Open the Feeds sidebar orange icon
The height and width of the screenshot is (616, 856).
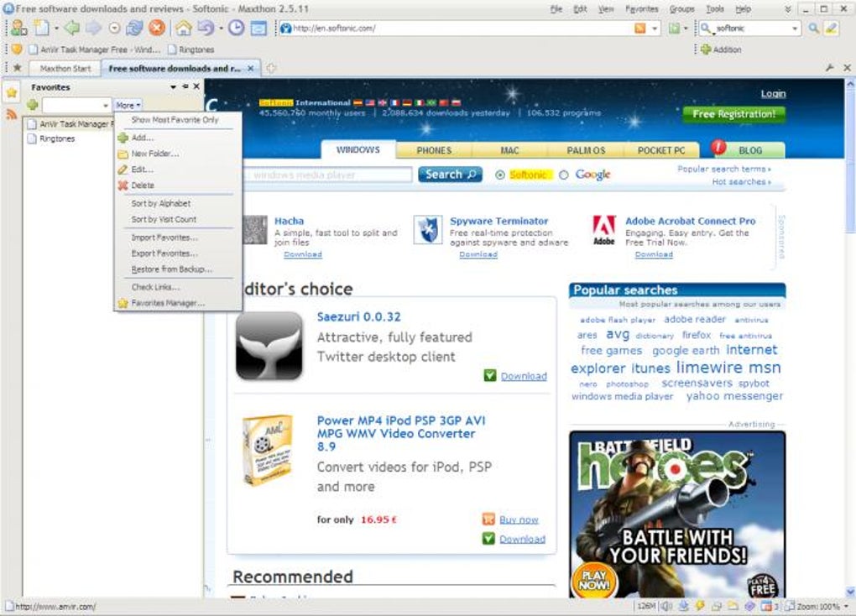12,115
